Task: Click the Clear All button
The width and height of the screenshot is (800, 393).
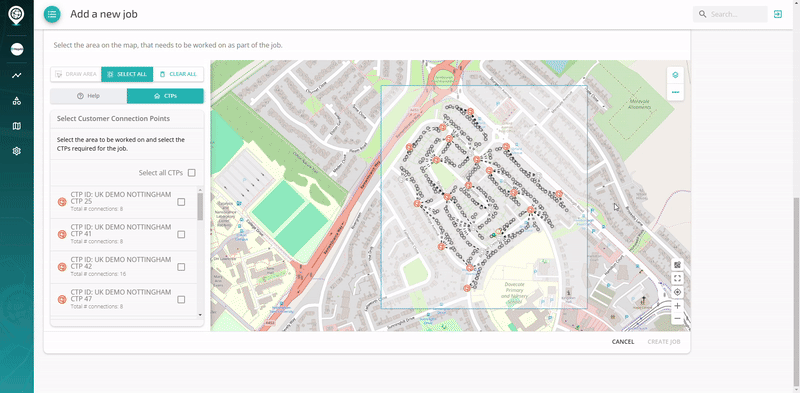Action: pyautogui.click(x=178, y=74)
